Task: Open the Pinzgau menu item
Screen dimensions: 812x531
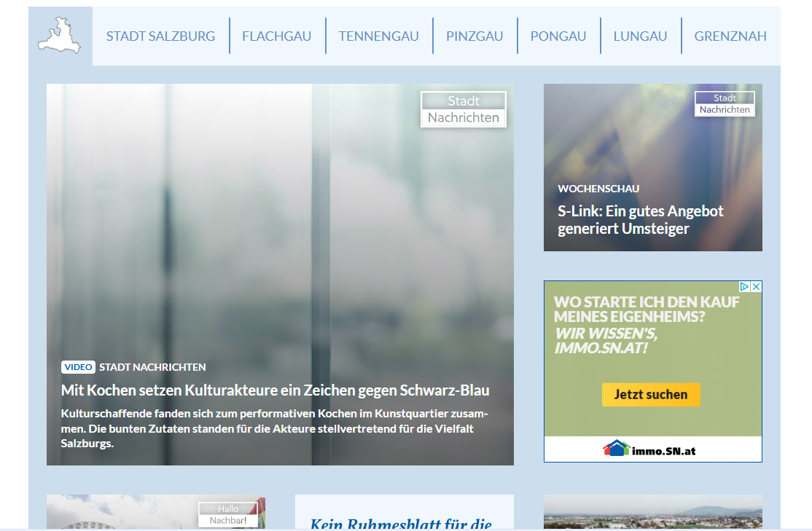Action: coord(475,36)
